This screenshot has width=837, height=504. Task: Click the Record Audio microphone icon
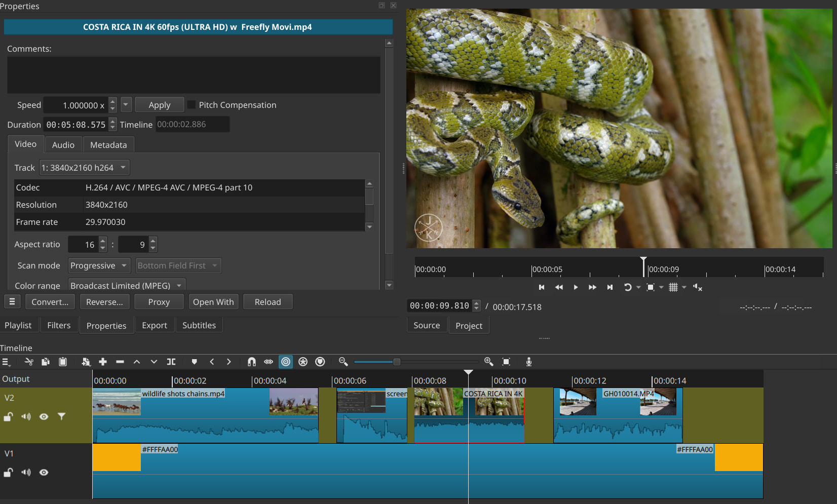pyautogui.click(x=528, y=362)
